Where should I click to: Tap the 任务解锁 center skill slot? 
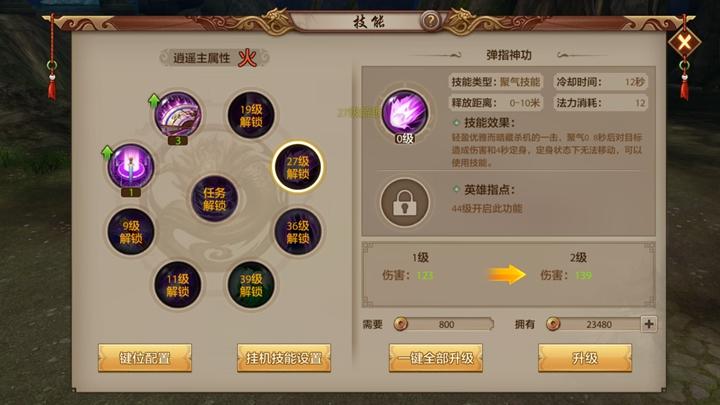[x=214, y=199]
